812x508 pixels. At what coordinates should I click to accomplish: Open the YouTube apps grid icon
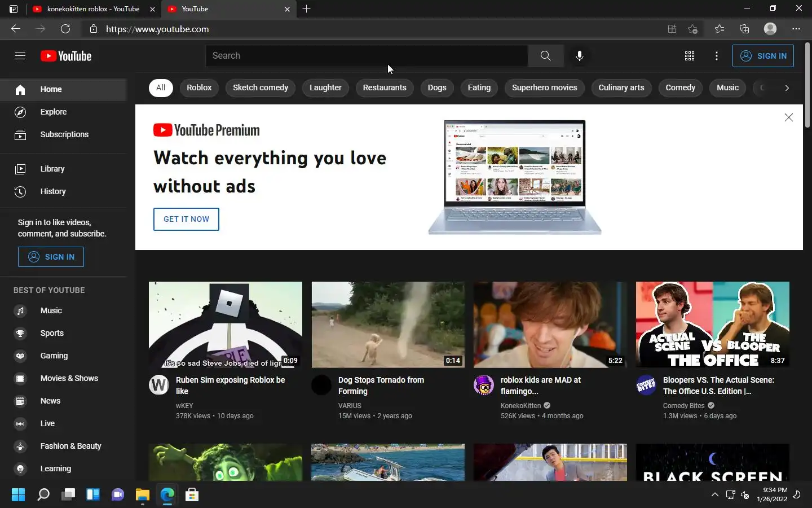(689, 56)
